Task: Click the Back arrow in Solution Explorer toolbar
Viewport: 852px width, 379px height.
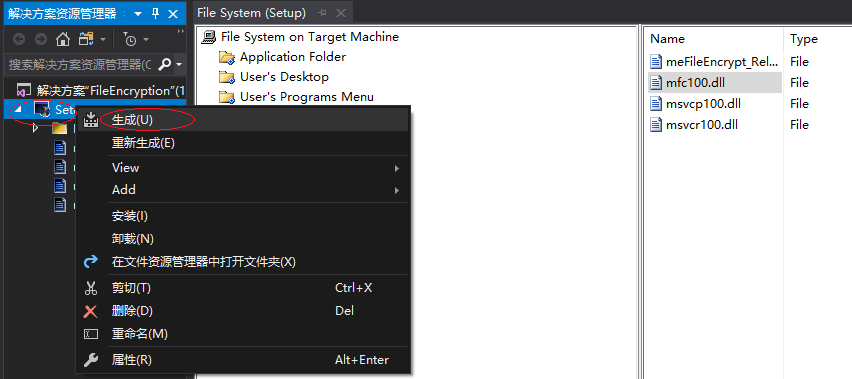Action: [x=19, y=39]
